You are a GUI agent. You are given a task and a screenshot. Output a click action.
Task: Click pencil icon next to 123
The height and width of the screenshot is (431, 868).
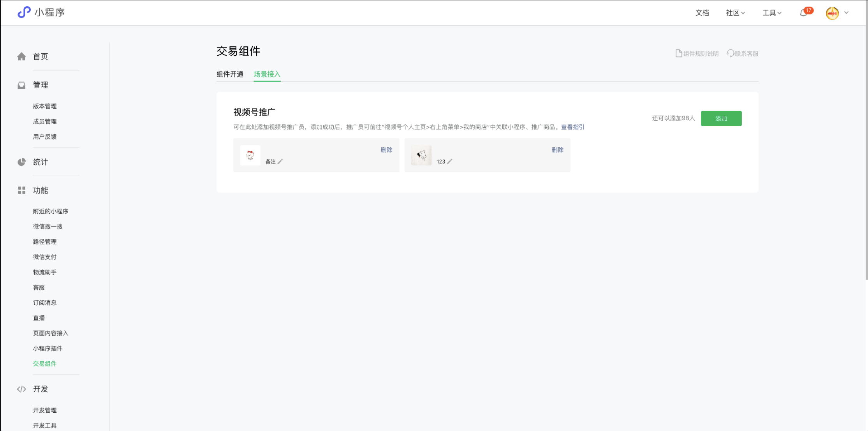point(449,162)
